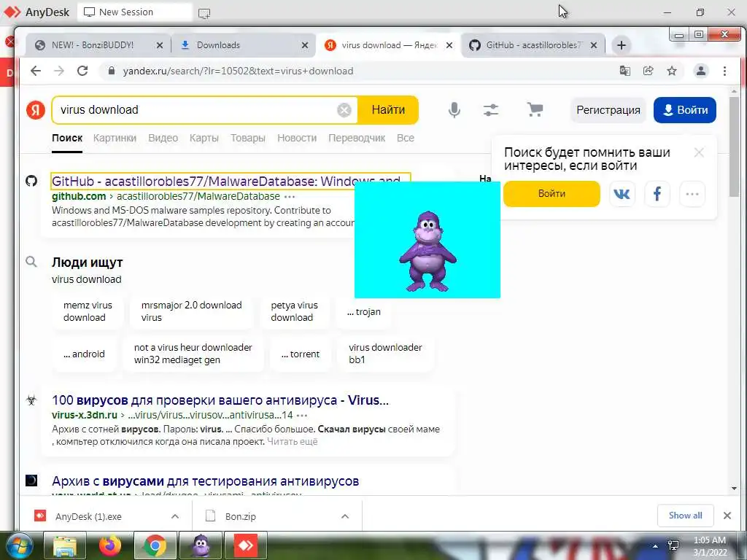Click the address bar URL
This screenshot has width=747, height=560.
pos(239,71)
